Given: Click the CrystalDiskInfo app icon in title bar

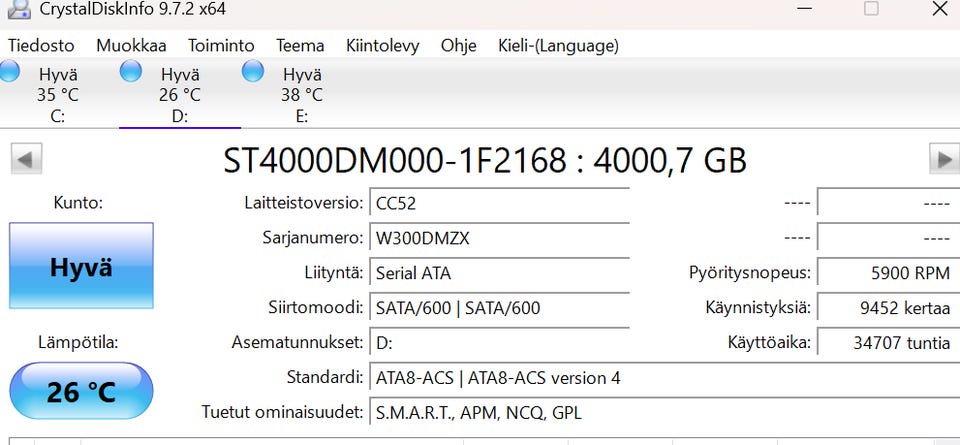Looking at the screenshot, I should 19,9.
